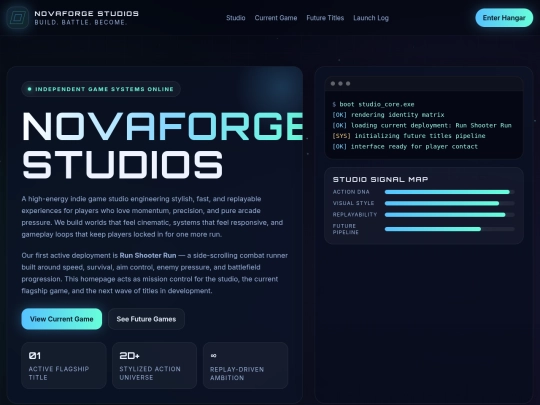Click the large NOVAFORGE hero heading
Viewport: 540px width, 405px height.
click(x=163, y=126)
